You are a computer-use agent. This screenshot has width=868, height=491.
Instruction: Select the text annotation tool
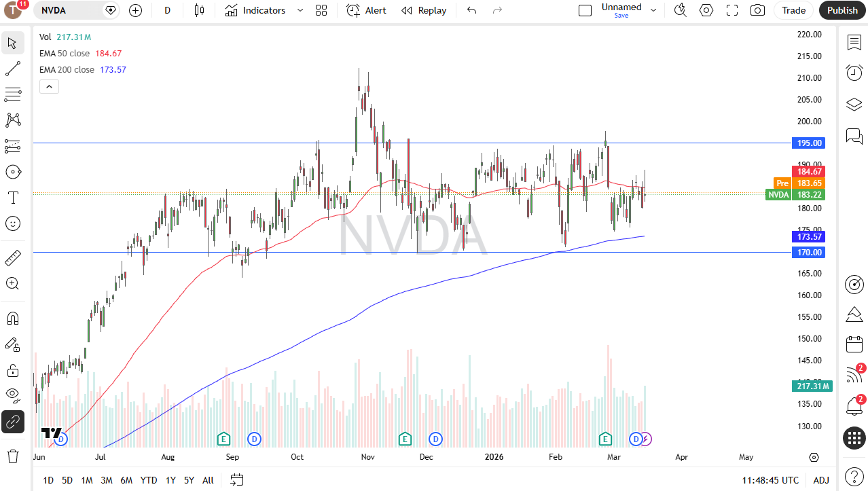point(12,198)
